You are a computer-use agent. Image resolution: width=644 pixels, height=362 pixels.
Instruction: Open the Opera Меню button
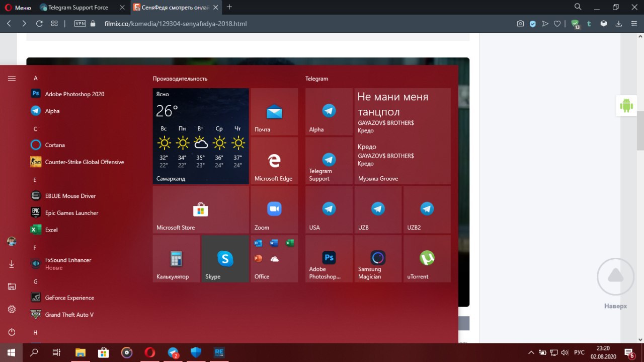click(18, 8)
